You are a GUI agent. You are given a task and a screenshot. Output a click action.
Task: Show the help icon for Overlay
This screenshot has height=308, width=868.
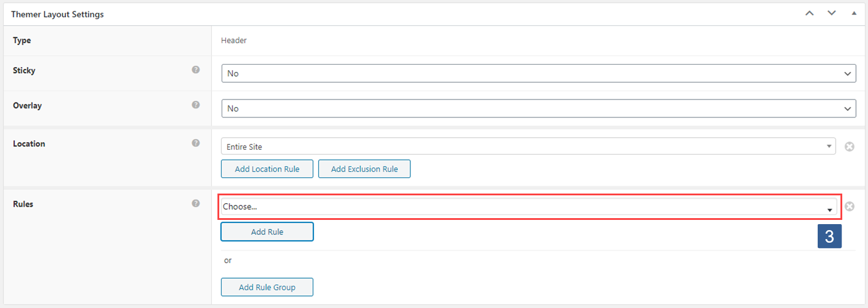[x=195, y=105]
